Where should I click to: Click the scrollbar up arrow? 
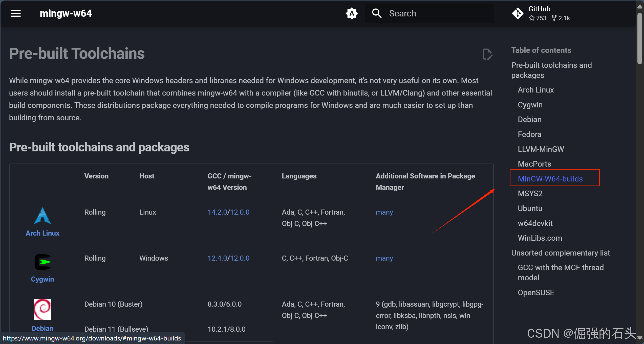click(x=640, y=7)
